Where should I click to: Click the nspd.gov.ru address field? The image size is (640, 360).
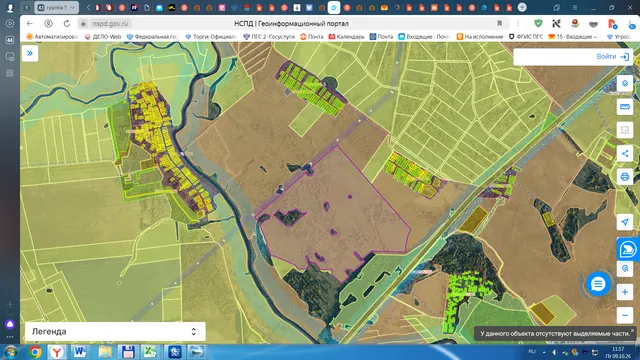click(x=110, y=24)
